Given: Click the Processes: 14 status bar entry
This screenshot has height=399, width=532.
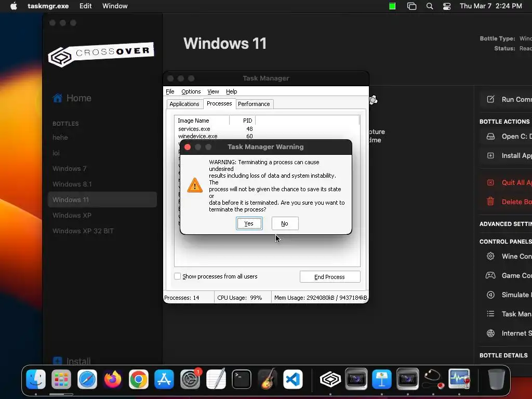Looking at the screenshot, I should coord(189,298).
